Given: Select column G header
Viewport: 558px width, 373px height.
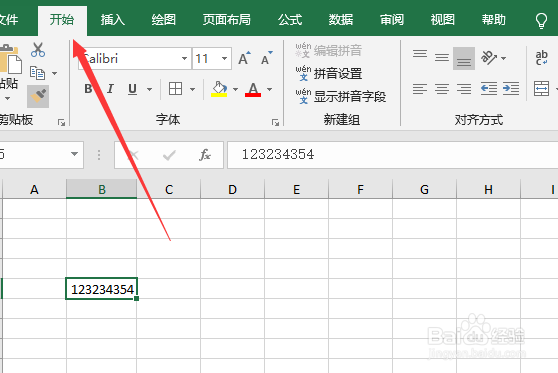Looking at the screenshot, I should pyautogui.click(x=424, y=189).
